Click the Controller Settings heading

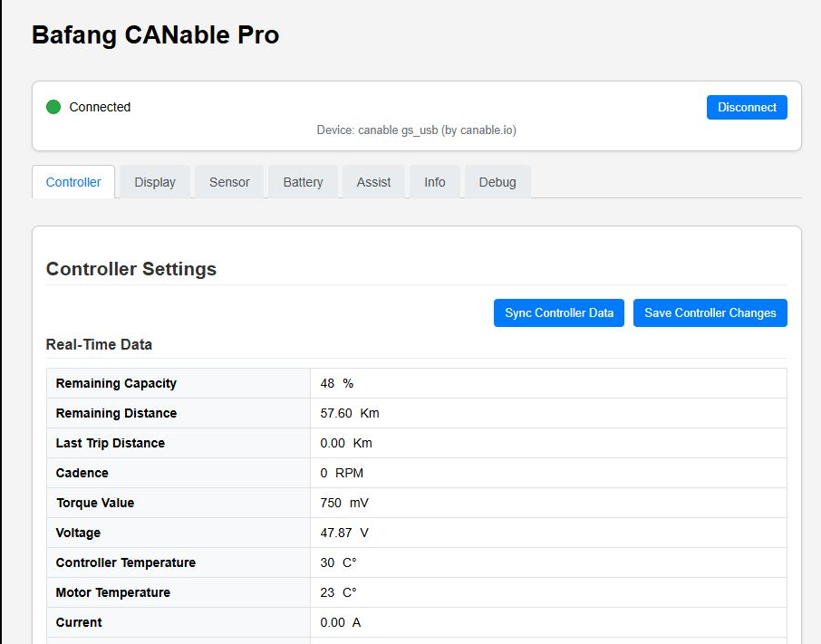click(130, 269)
